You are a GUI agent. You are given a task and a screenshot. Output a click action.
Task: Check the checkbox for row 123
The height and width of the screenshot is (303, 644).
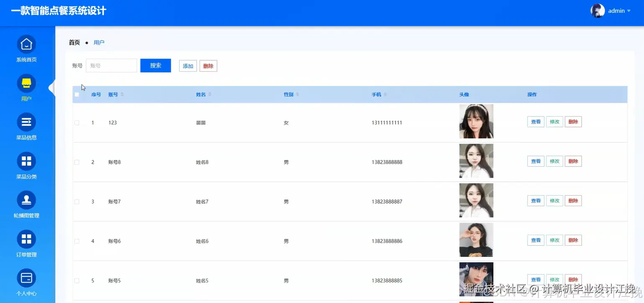[77, 123]
